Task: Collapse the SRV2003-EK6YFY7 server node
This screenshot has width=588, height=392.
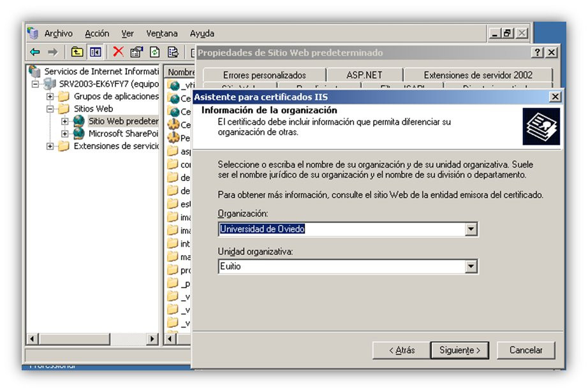Action: click(x=35, y=84)
